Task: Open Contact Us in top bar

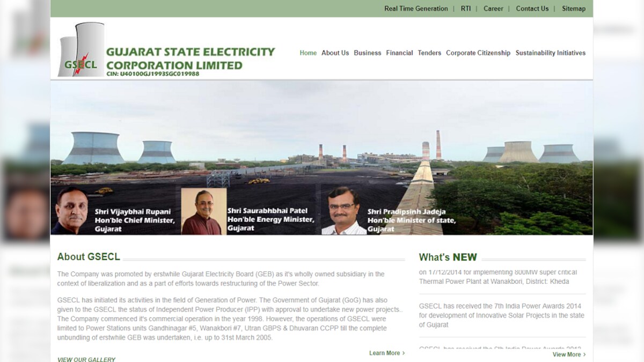Action: point(532,9)
